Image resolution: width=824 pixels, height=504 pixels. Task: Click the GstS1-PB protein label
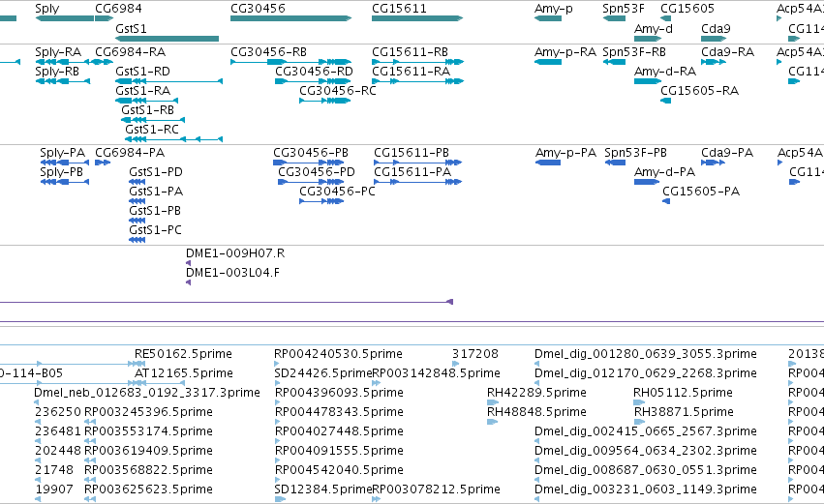pos(155,211)
